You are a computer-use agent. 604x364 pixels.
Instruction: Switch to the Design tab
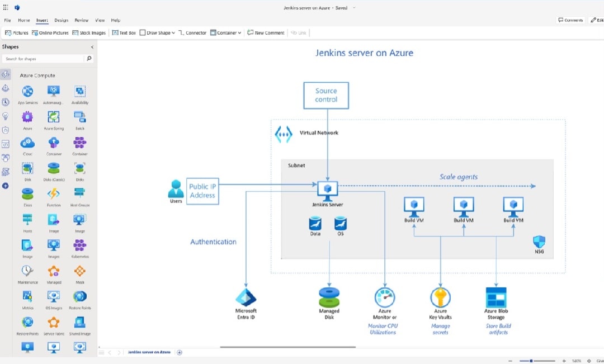coord(62,20)
